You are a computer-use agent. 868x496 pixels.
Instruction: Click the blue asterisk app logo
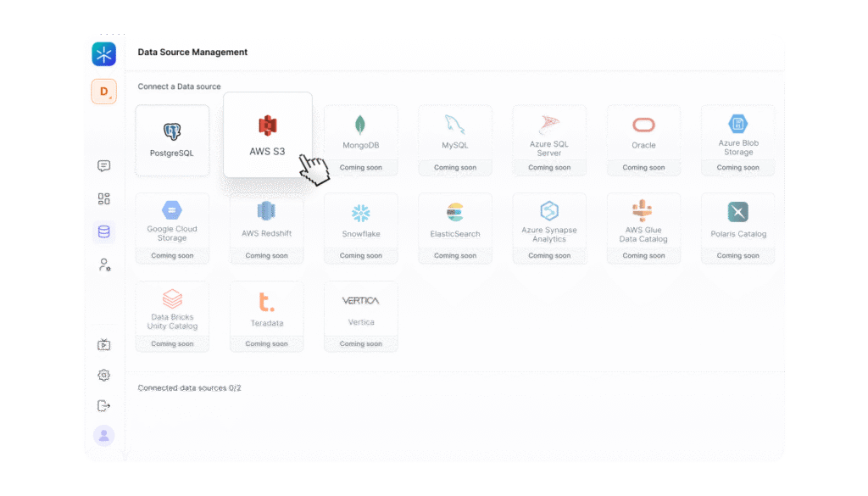[x=104, y=54]
